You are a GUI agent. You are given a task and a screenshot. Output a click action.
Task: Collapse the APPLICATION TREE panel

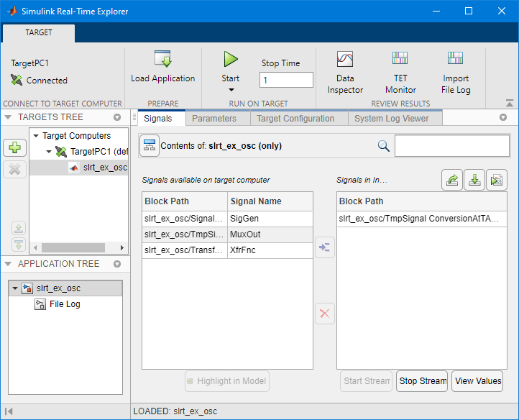click(9, 264)
